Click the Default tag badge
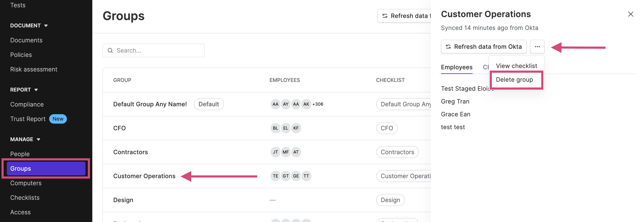The height and width of the screenshot is (222, 644). 209,104
